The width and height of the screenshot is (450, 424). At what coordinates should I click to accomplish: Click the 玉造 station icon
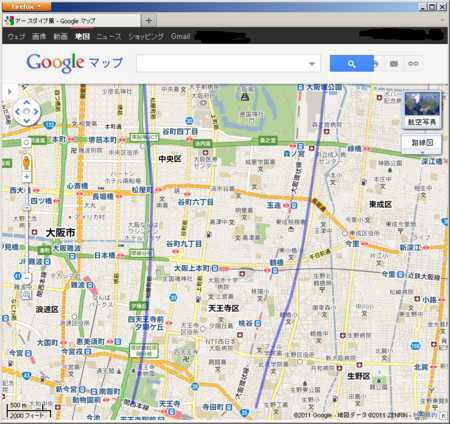tap(294, 205)
